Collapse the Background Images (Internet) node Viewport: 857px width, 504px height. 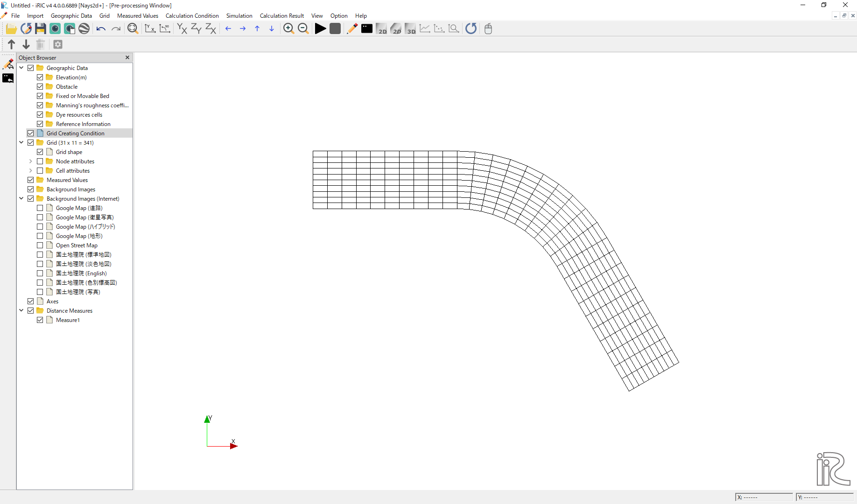pos(21,199)
